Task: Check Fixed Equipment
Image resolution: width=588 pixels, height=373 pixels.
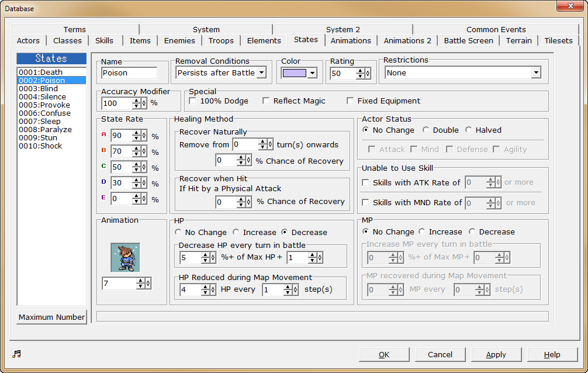Action: (x=350, y=101)
